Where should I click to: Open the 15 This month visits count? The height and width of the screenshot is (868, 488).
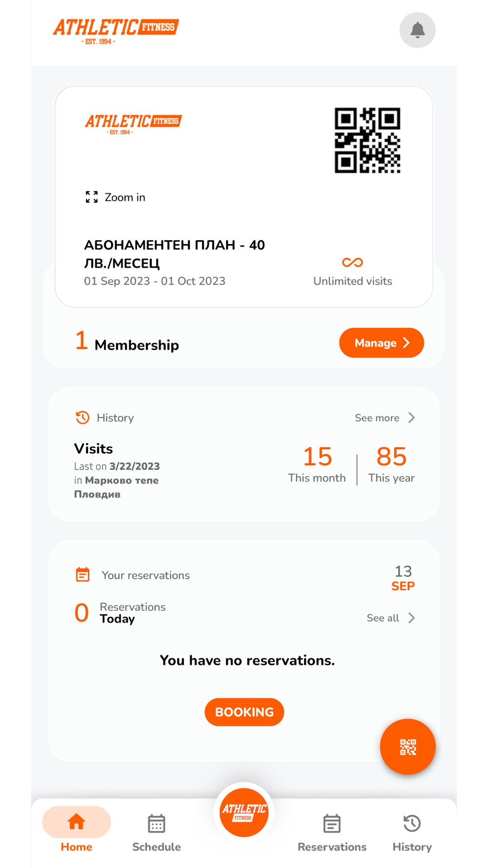317,464
